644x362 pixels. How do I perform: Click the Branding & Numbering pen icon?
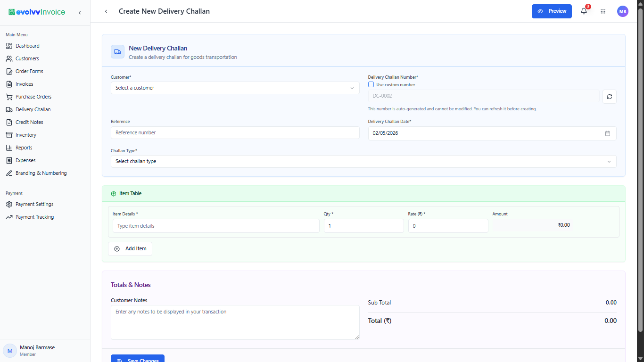coord(9,173)
